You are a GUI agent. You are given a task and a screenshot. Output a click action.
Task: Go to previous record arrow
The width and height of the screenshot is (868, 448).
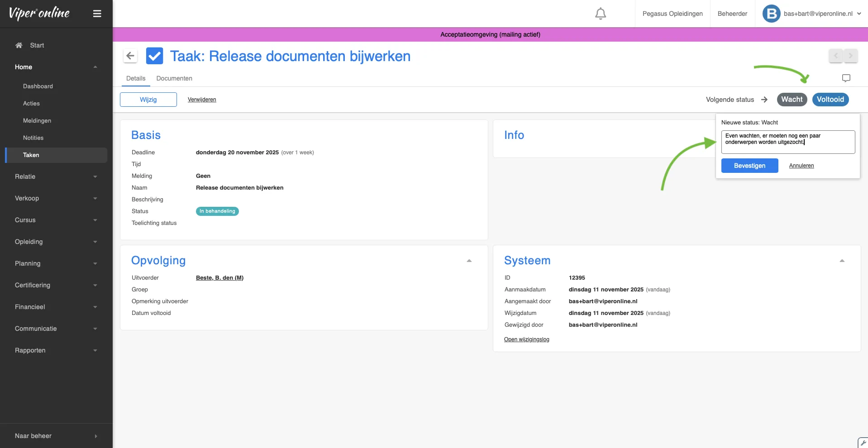[836, 56]
